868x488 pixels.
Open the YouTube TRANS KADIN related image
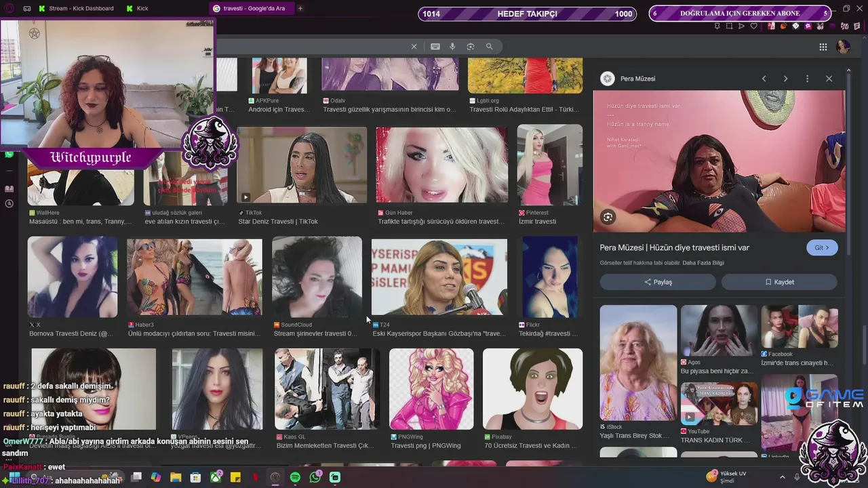[719, 403]
